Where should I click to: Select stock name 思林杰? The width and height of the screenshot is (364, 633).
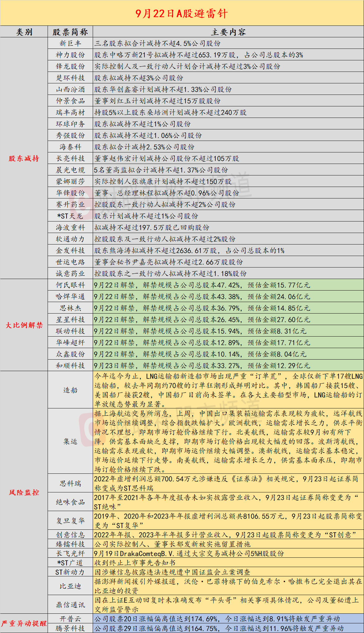[70, 308]
